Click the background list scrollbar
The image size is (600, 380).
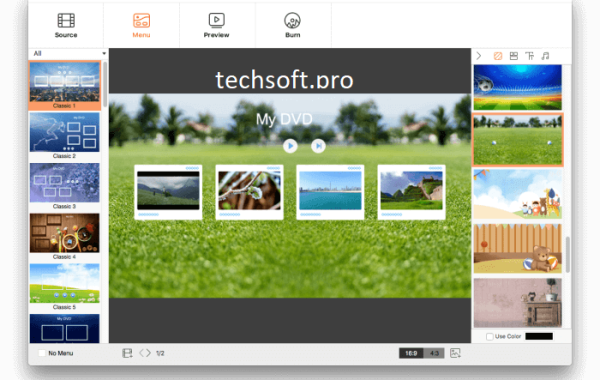(567, 254)
